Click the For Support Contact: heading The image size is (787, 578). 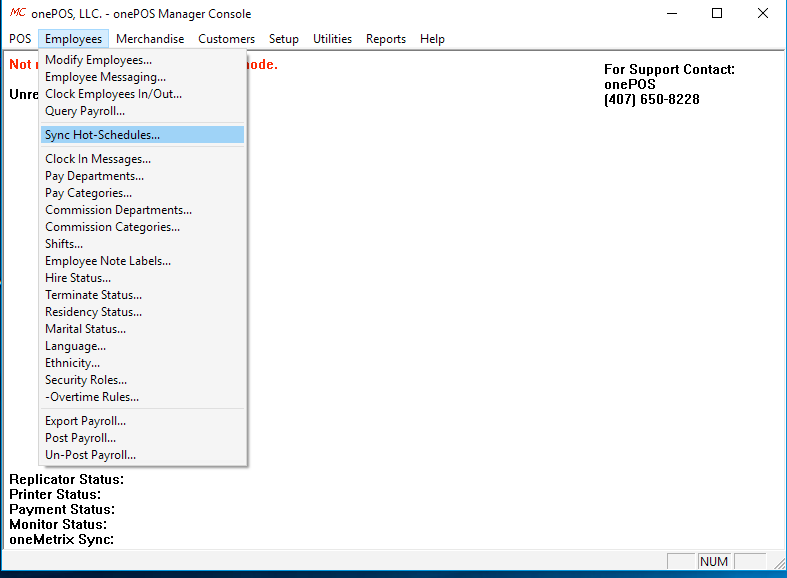pos(669,69)
